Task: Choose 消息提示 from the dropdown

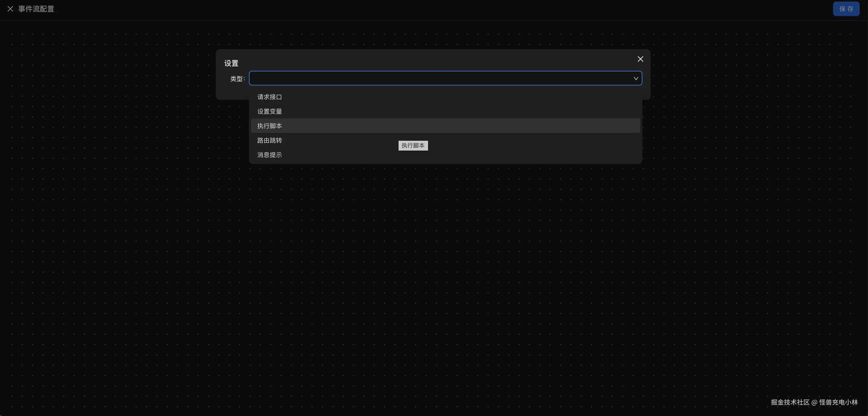Action: pyautogui.click(x=270, y=155)
